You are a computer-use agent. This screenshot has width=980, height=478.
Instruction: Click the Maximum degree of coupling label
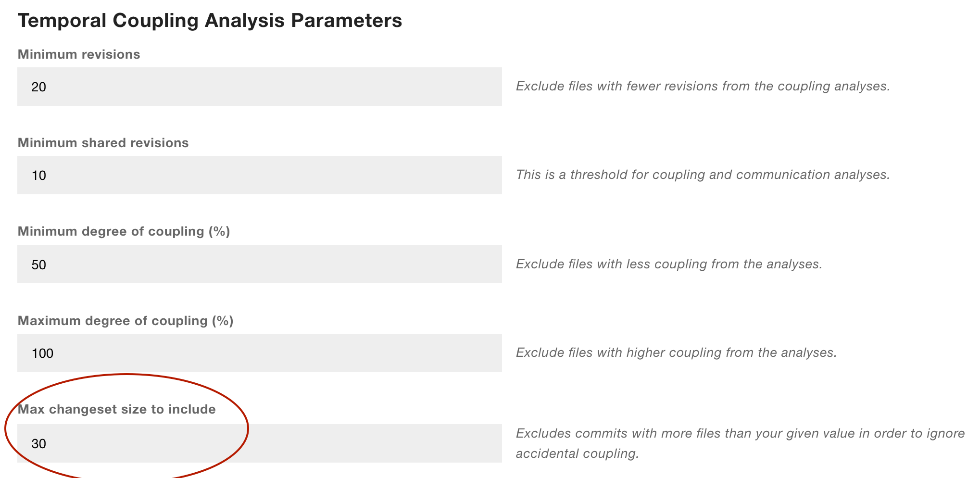[126, 320]
